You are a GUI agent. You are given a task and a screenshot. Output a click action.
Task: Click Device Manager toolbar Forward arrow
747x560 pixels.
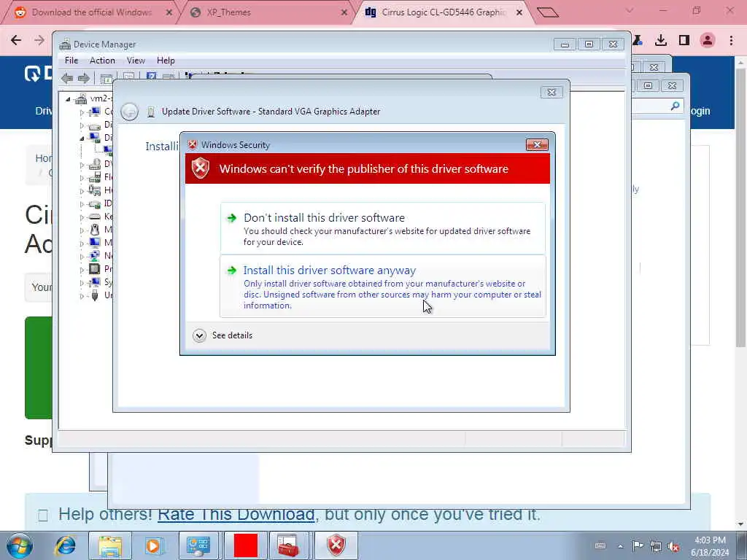point(84,78)
